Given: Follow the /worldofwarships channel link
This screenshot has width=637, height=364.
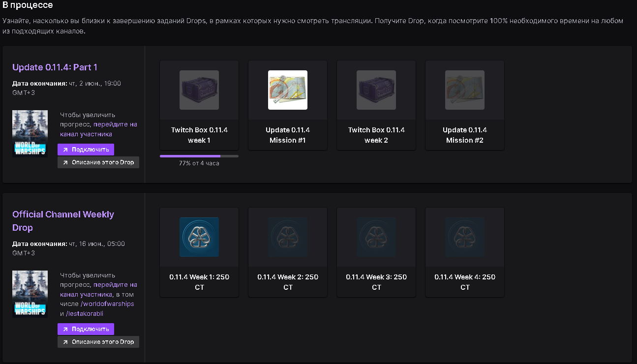Looking at the screenshot, I should (x=107, y=304).
